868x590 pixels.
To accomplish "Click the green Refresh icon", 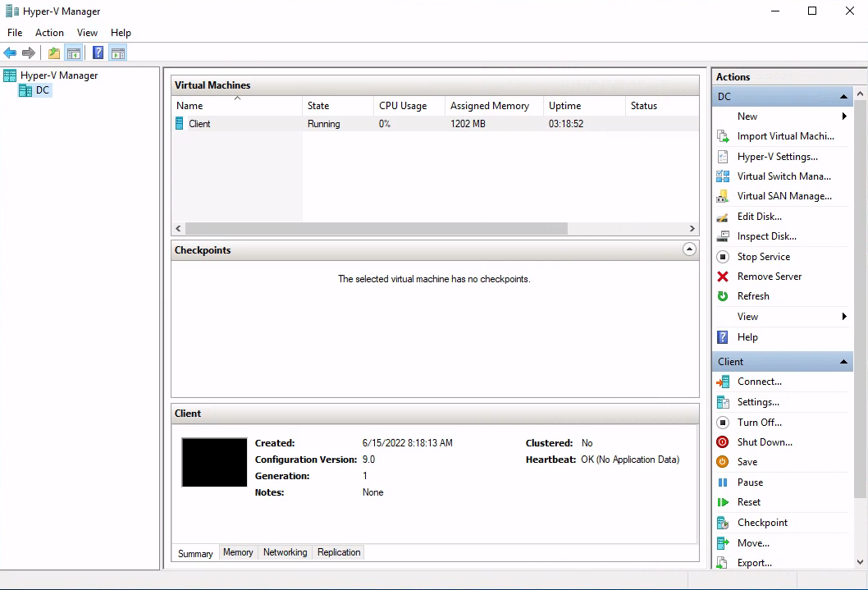I will coord(723,296).
